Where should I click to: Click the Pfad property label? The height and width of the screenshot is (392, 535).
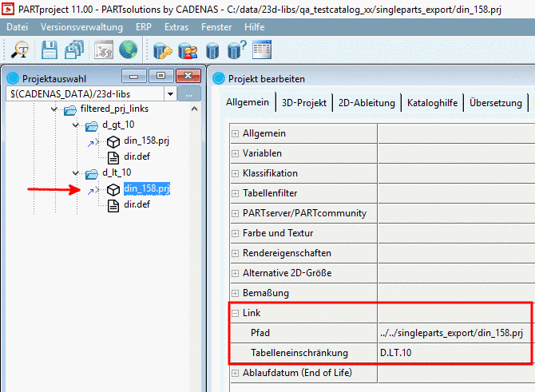[x=260, y=333]
